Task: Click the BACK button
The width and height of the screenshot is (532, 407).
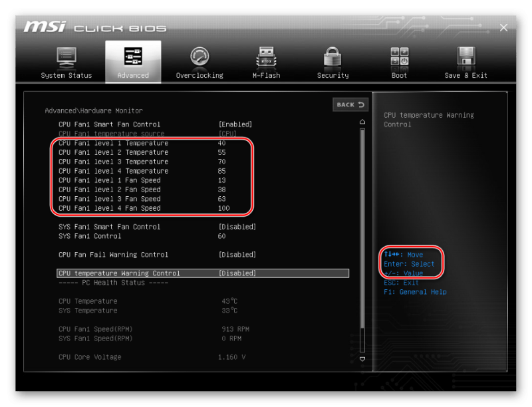Action: tap(350, 105)
